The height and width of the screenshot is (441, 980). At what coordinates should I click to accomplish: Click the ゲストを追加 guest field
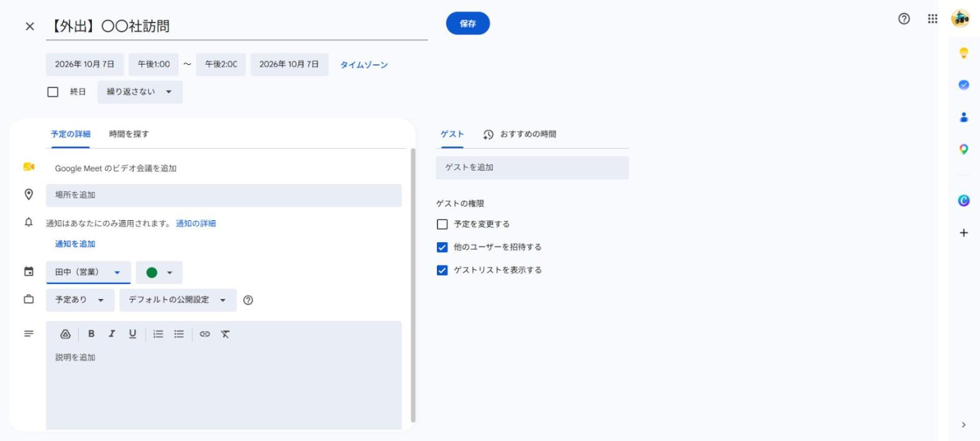click(532, 168)
